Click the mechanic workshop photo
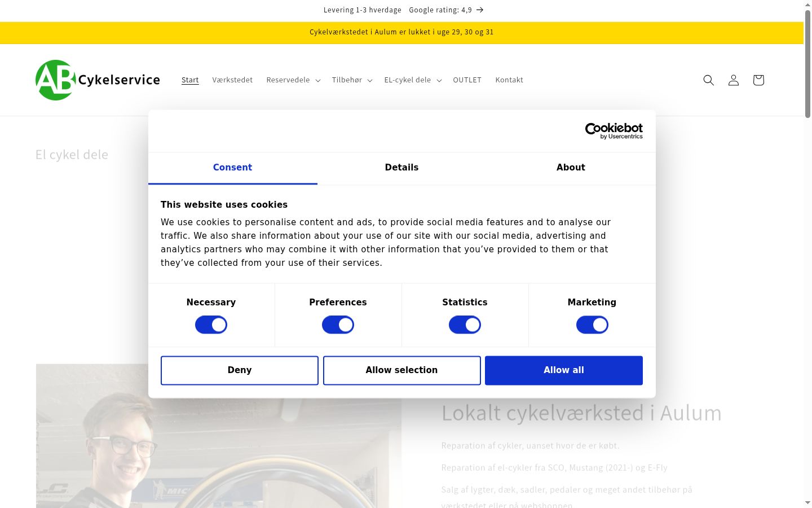812x508 pixels. (219, 436)
